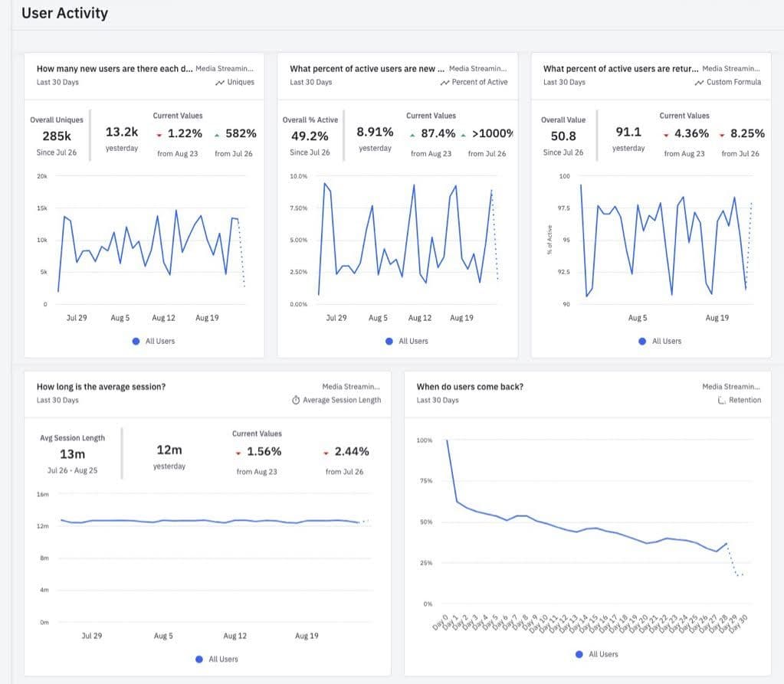Open the Last 30 Days range on retention chart
Image resolution: width=784 pixels, height=684 pixels.
pos(440,399)
